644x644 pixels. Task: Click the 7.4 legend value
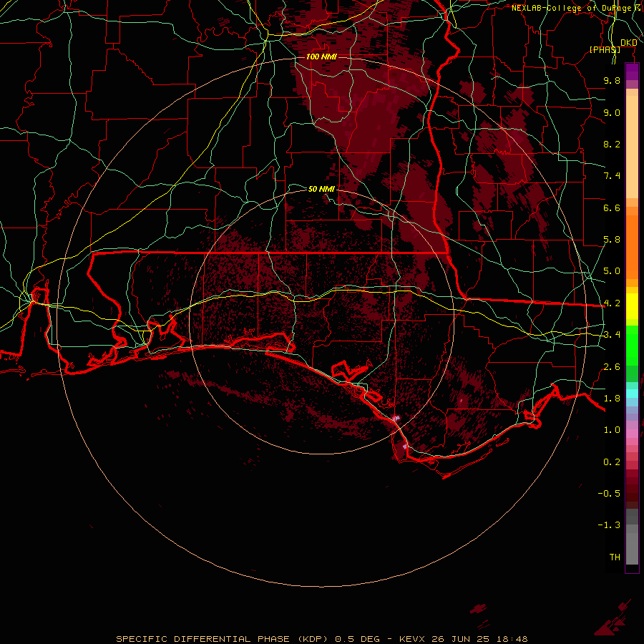point(612,176)
